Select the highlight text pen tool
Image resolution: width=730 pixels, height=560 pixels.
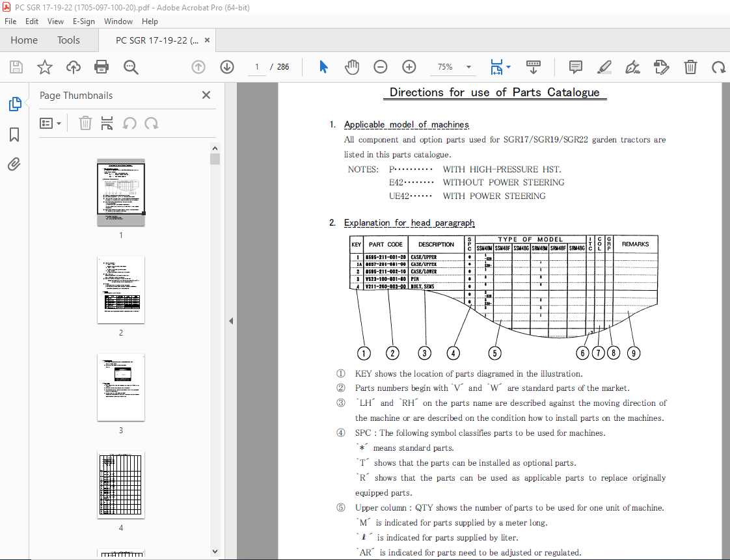coord(604,67)
